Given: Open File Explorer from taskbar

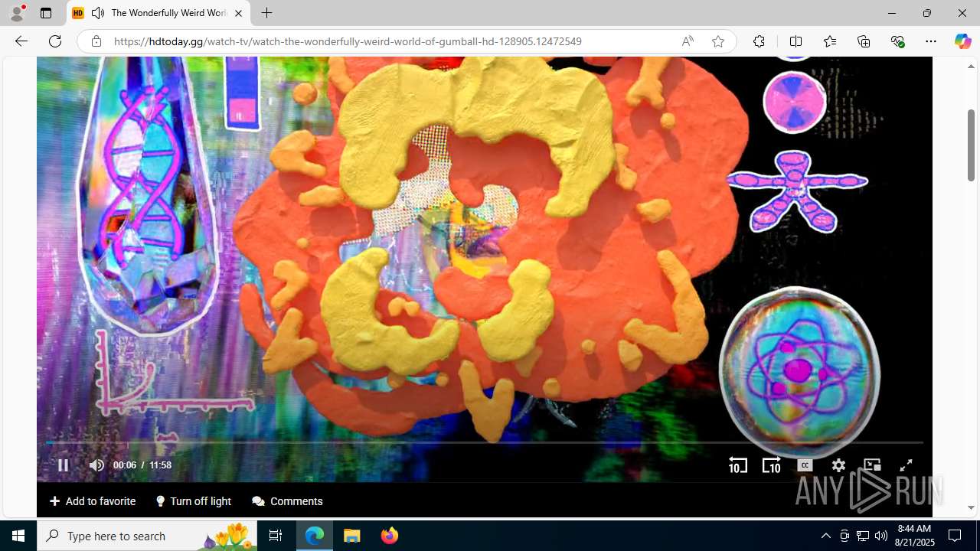Looking at the screenshot, I should pos(352,536).
